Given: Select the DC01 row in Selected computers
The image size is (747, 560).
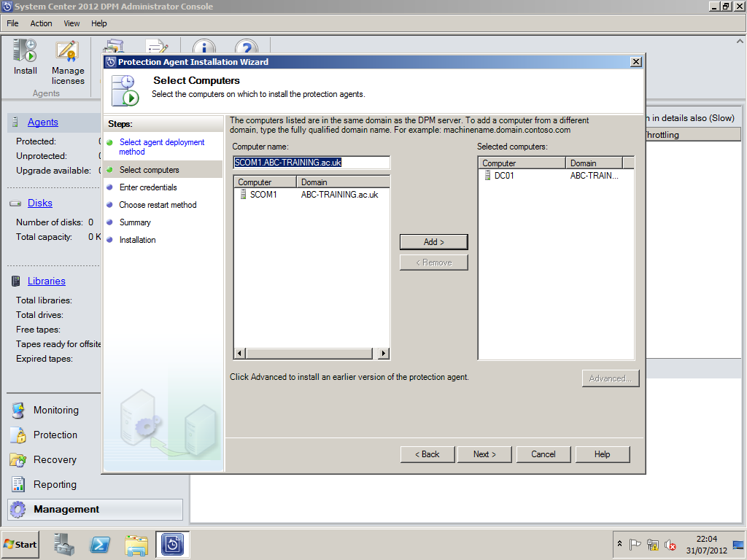Looking at the screenshot, I should click(x=556, y=175).
